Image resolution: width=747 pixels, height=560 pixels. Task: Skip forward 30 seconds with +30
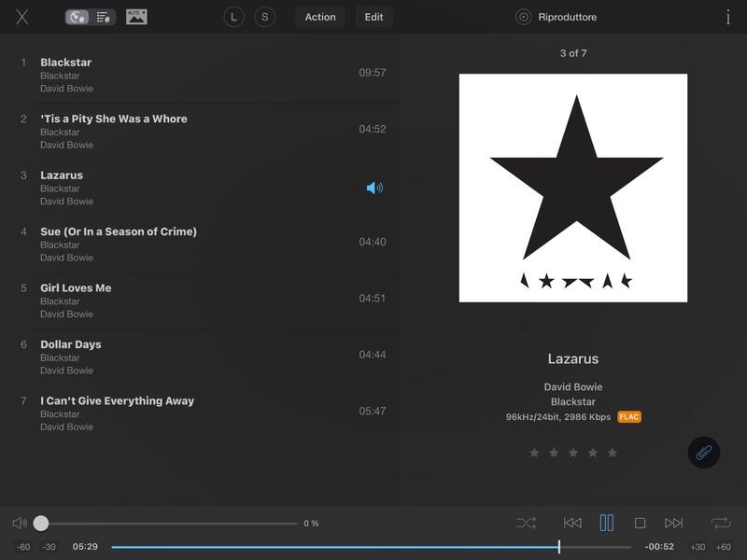pyautogui.click(x=698, y=547)
